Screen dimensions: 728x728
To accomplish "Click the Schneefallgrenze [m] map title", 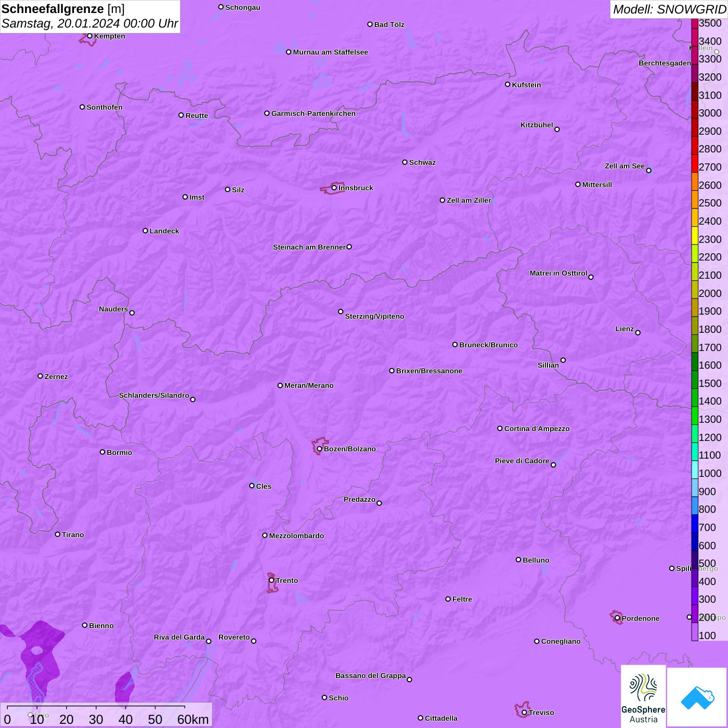I will point(63,9).
